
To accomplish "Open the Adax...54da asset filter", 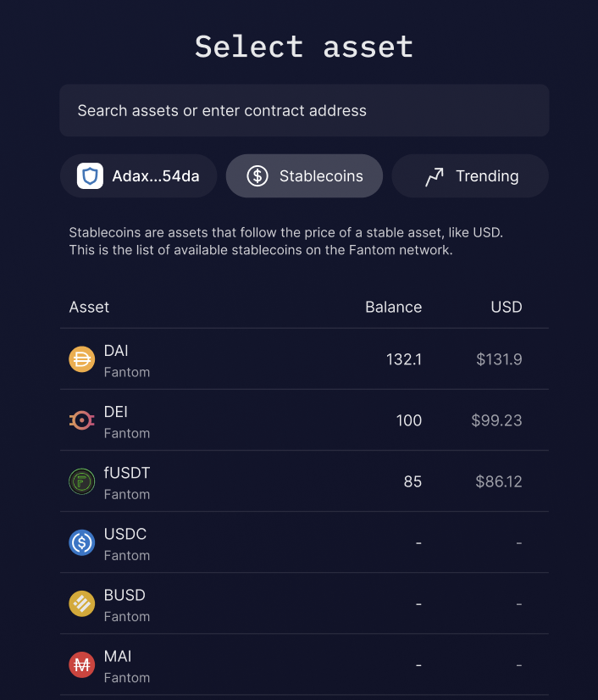I will click(x=138, y=176).
